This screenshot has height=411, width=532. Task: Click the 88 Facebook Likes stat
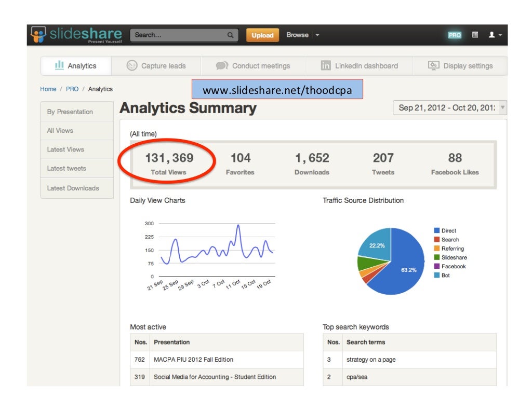click(455, 163)
